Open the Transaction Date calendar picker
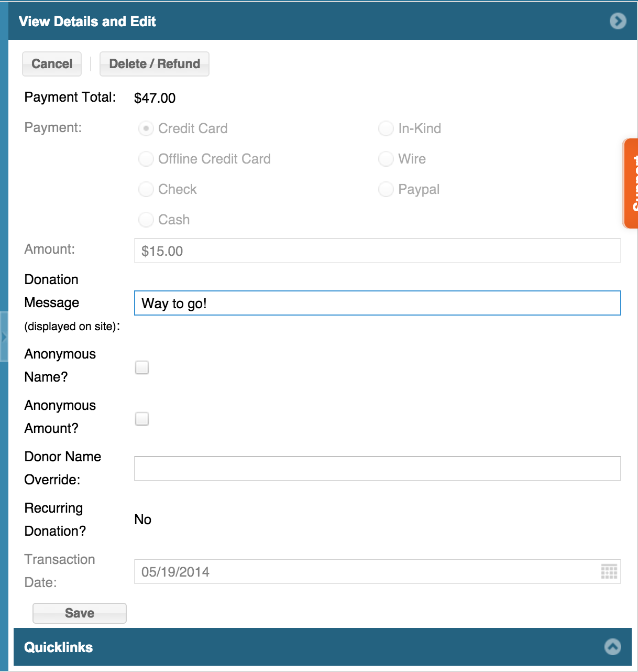Screen dimensions: 638x672 coord(609,572)
